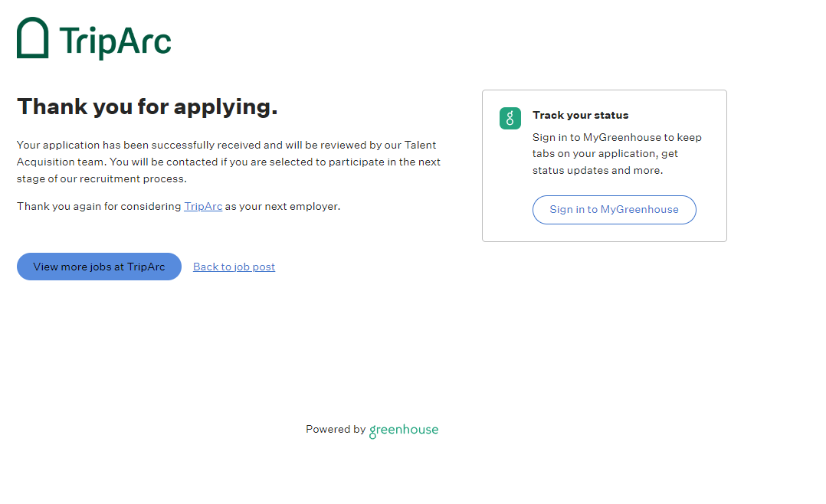Click the status updates and more text
Image resolution: width=826 pixels, height=504 pixels.
[x=598, y=170]
